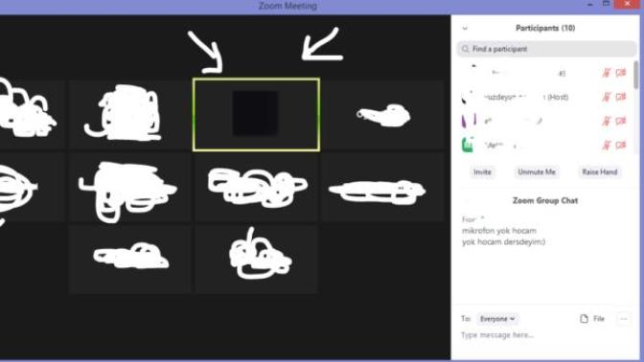644x362 pixels.
Task: Click the Raise Hand button
Action: click(x=600, y=172)
